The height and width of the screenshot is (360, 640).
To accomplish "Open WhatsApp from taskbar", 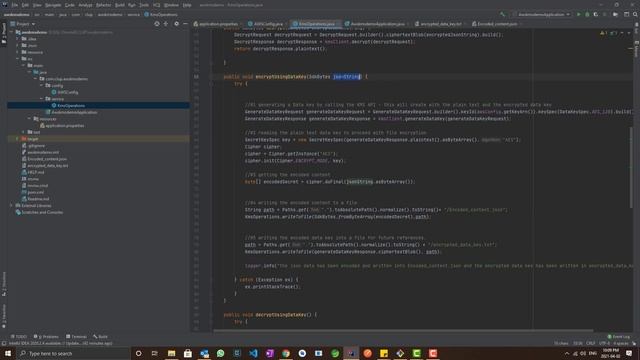I will click(220, 353).
